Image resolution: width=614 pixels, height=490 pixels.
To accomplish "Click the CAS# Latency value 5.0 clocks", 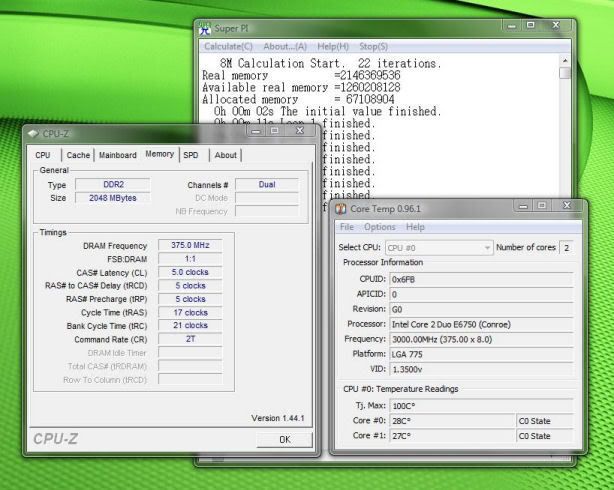I will point(190,272).
